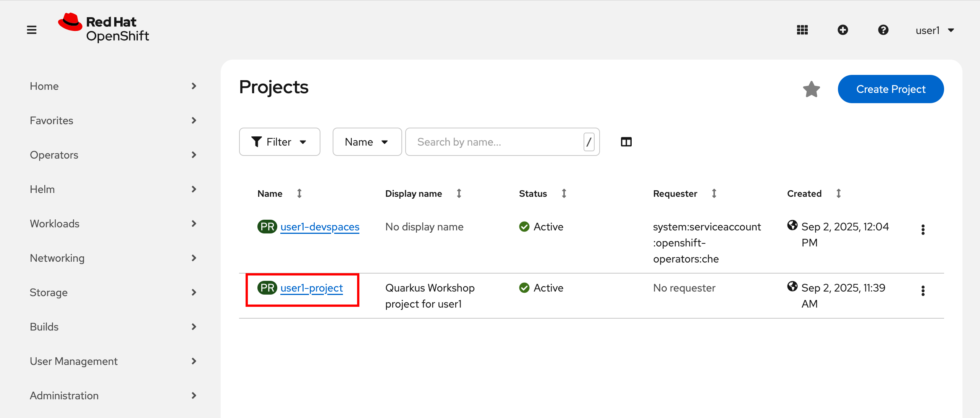Expand the Networking navigation section
Image resolution: width=980 pixels, height=418 pixels.
click(x=113, y=258)
